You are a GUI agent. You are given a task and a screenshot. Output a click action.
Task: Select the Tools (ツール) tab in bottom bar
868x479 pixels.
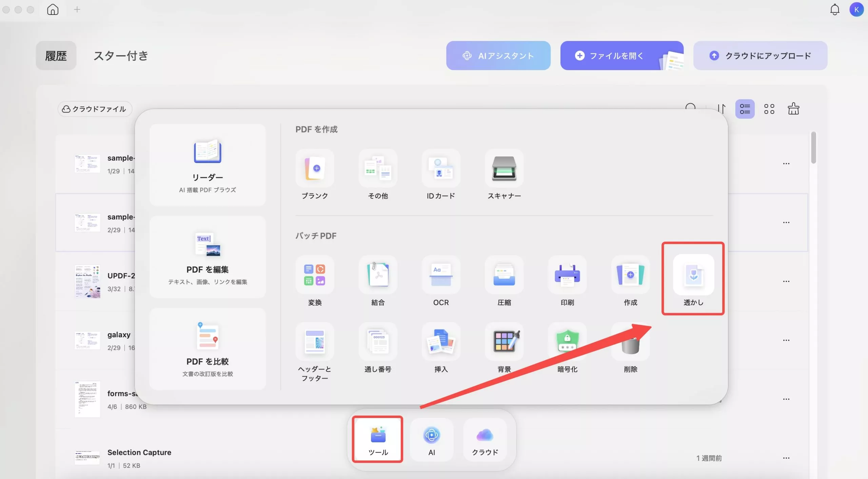click(378, 439)
